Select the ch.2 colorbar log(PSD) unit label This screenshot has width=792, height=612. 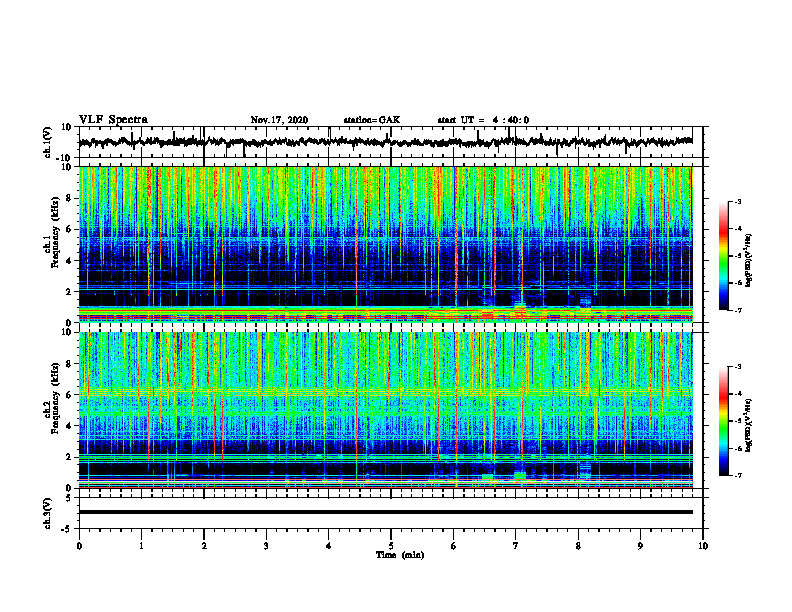tap(748, 425)
